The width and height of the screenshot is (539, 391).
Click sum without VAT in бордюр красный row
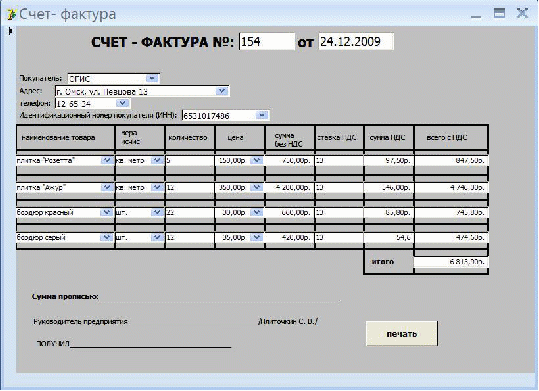tap(289, 213)
